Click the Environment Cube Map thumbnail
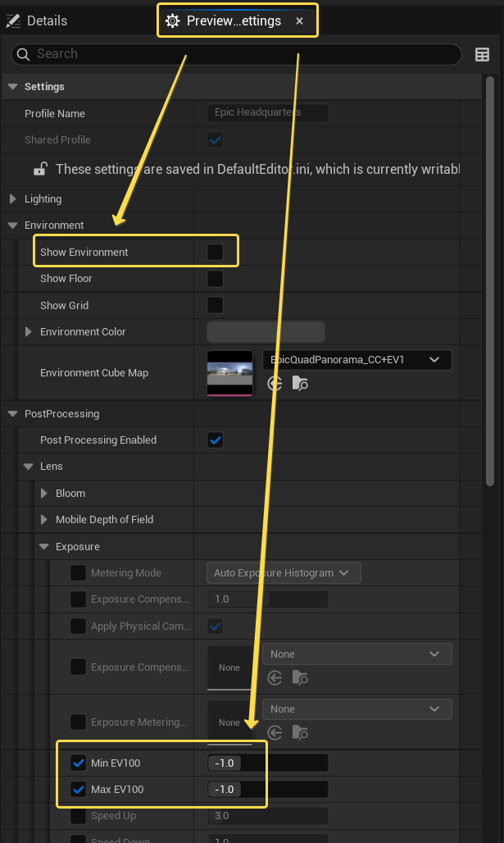The image size is (504, 843). pyautogui.click(x=230, y=373)
